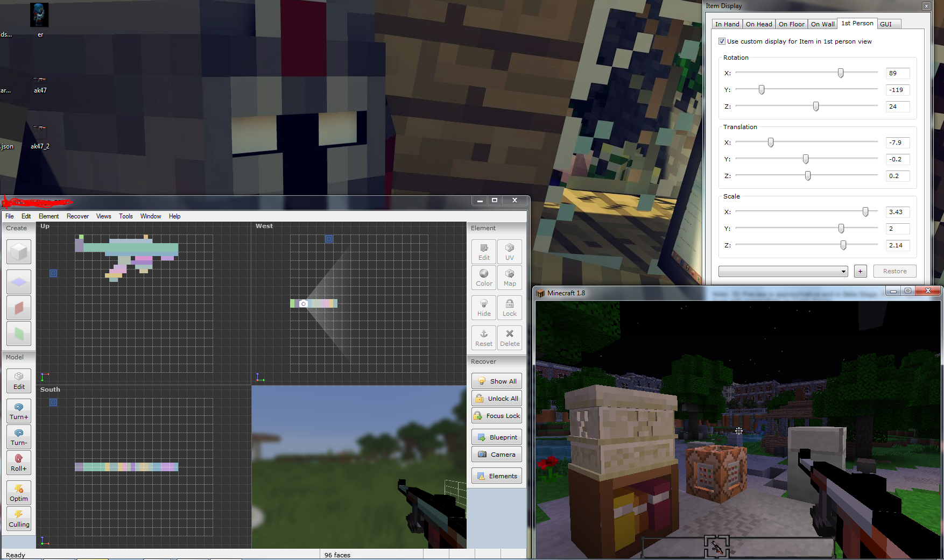Switch to the On Floor tab
This screenshot has width=944, height=560.
pyautogui.click(x=791, y=24)
